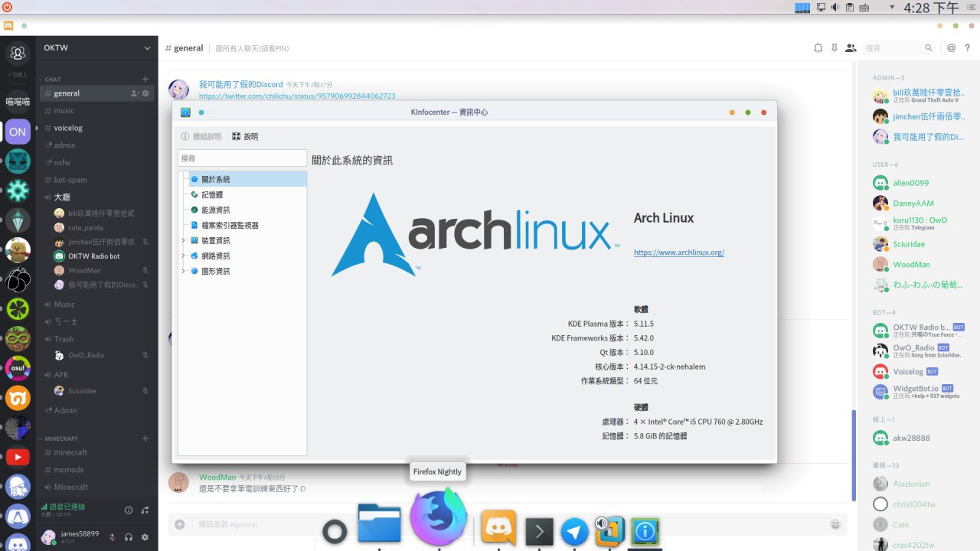Add a channel to MINECRAFT category
This screenshot has width=980, height=551.
(x=145, y=439)
